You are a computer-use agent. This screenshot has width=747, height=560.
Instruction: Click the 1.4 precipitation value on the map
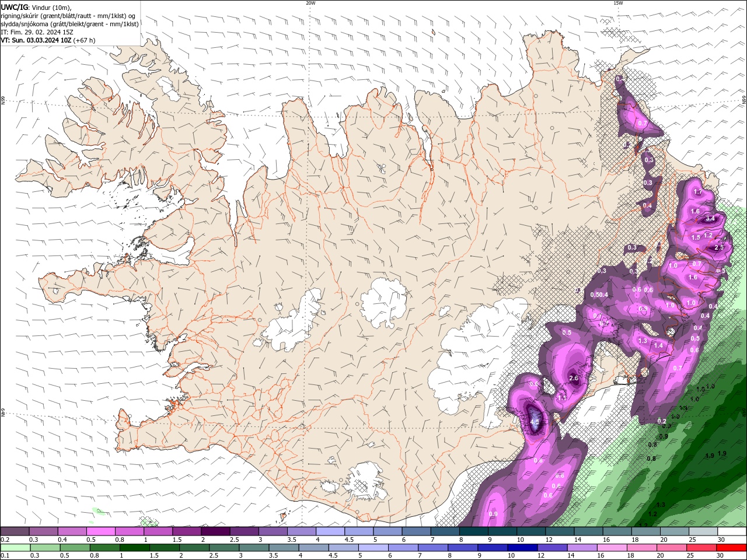click(x=658, y=345)
